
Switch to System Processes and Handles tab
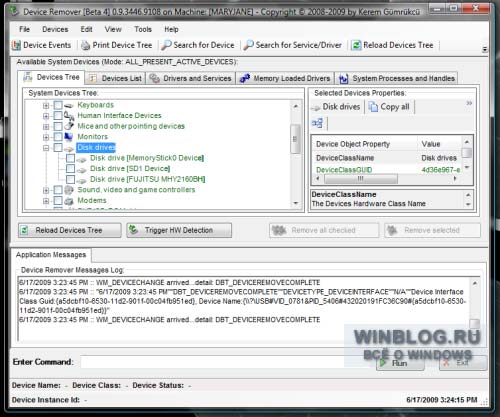click(397, 78)
